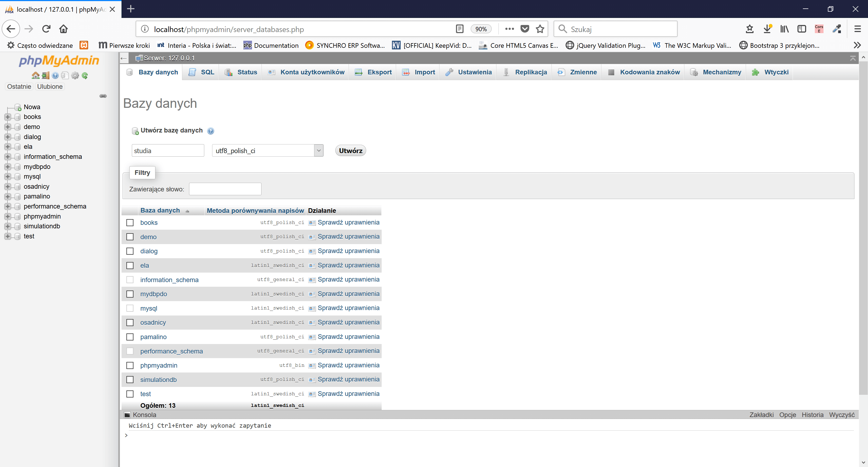Screen dimensions: 868x467
Task: Click the database name field containing studia
Action: pos(168,151)
